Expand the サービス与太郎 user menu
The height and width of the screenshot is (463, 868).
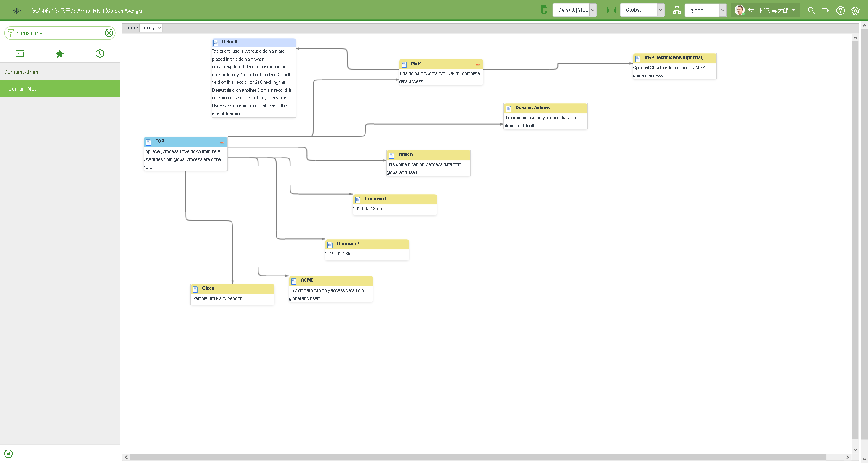coord(765,10)
